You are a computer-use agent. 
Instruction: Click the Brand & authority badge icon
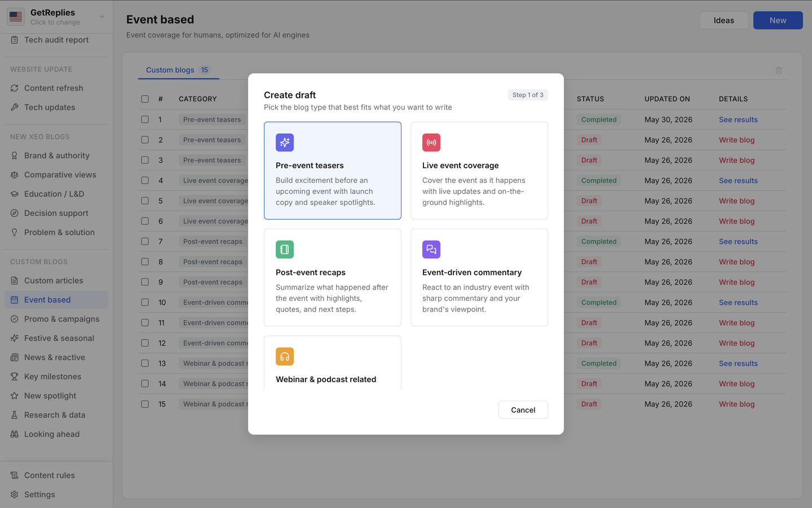15,156
